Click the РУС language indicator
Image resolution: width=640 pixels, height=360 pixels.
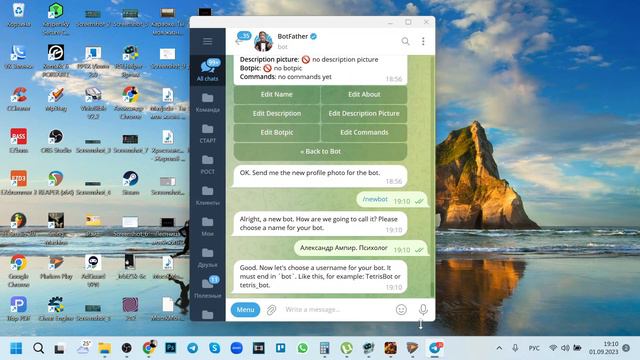coord(534,348)
